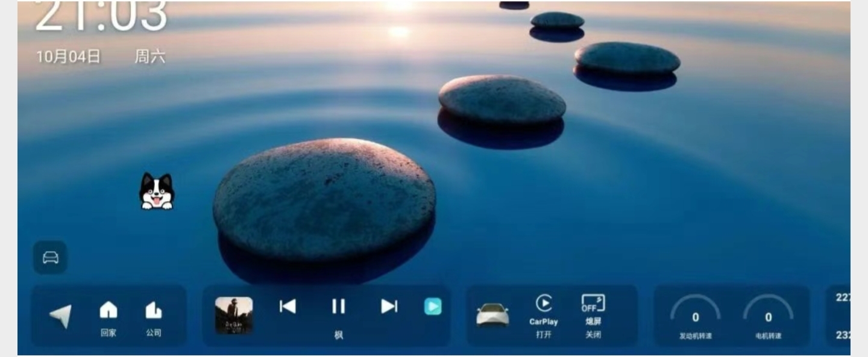
Task: Tap the white car image
Action: [x=492, y=314]
